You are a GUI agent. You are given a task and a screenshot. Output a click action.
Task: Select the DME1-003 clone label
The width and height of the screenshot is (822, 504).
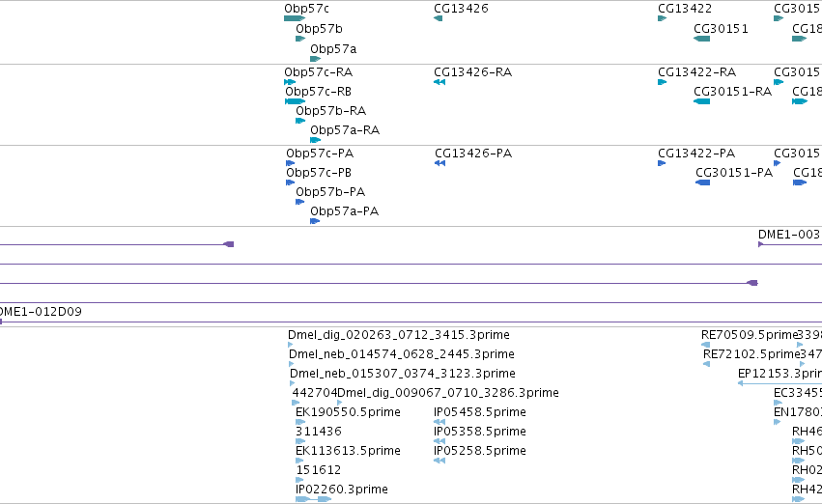tap(789, 235)
